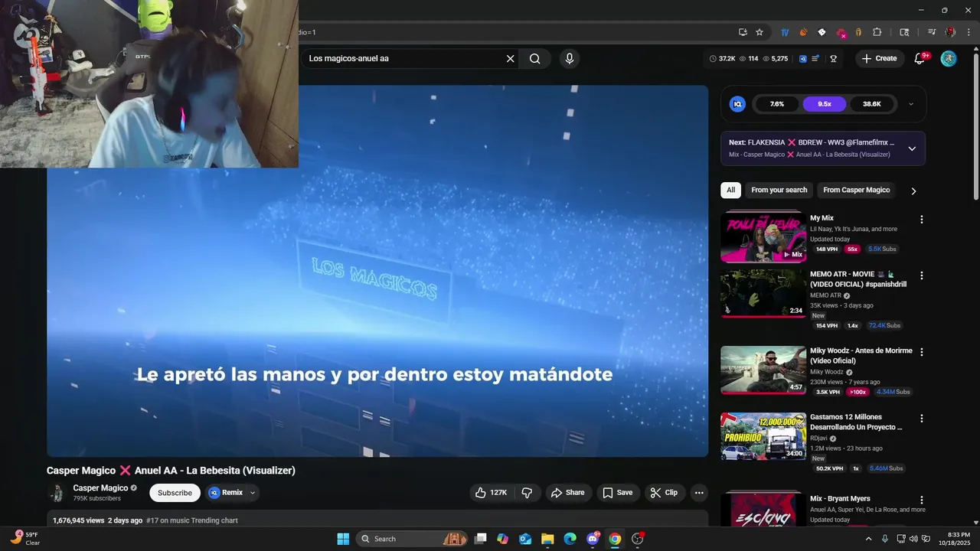Expand the Next up playlist dropdown
980x551 pixels.
tap(911, 148)
